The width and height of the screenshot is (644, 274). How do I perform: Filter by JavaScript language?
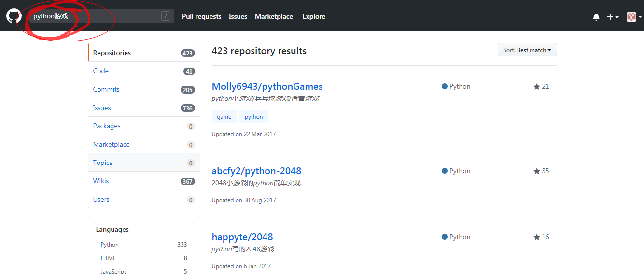[x=144, y=271]
